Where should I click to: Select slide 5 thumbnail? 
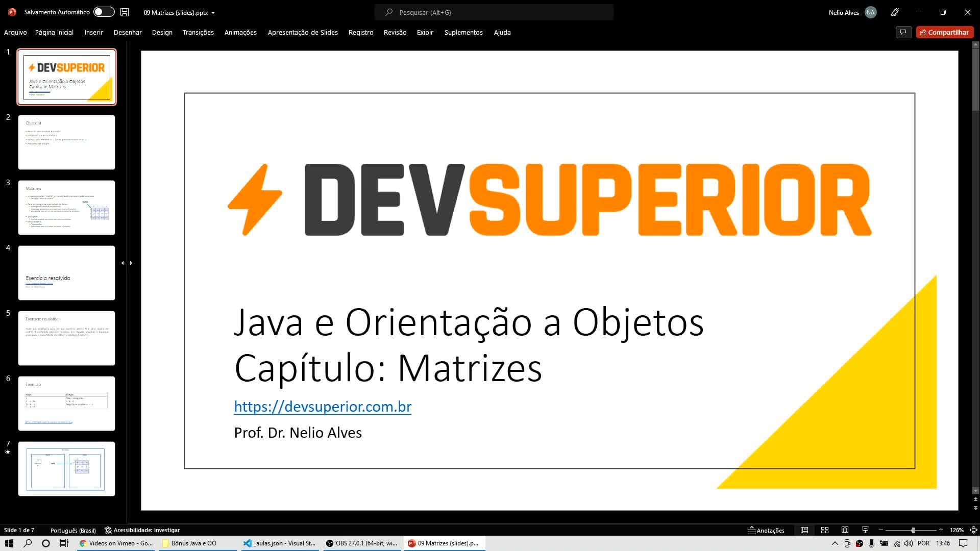pyautogui.click(x=67, y=338)
